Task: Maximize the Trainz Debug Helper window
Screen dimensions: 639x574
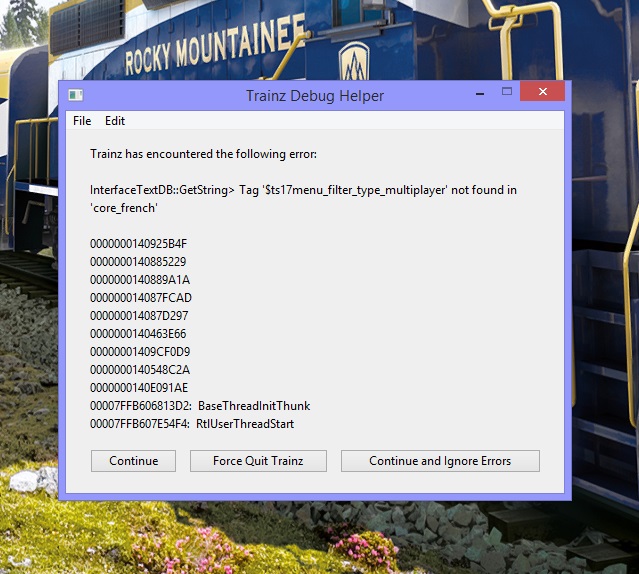Action: tap(507, 91)
